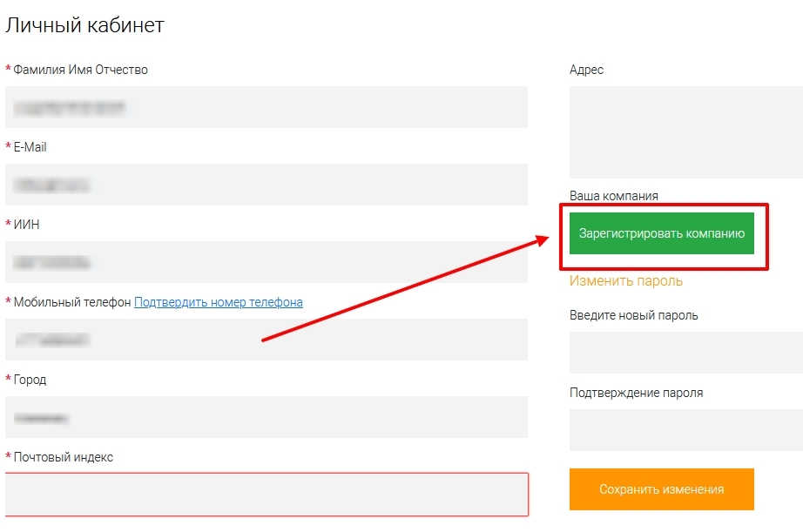The width and height of the screenshot is (803, 532).
Task: Click the E-Mail label text
Action: (x=30, y=147)
